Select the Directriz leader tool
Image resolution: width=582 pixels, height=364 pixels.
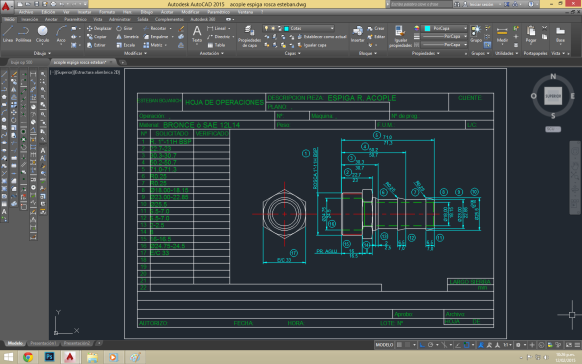coord(219,37)
